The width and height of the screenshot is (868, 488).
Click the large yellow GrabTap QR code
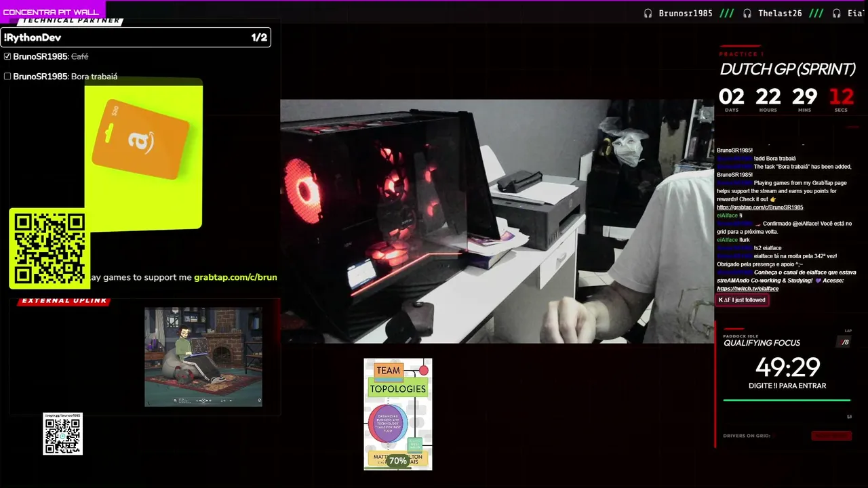coord(50,248)
